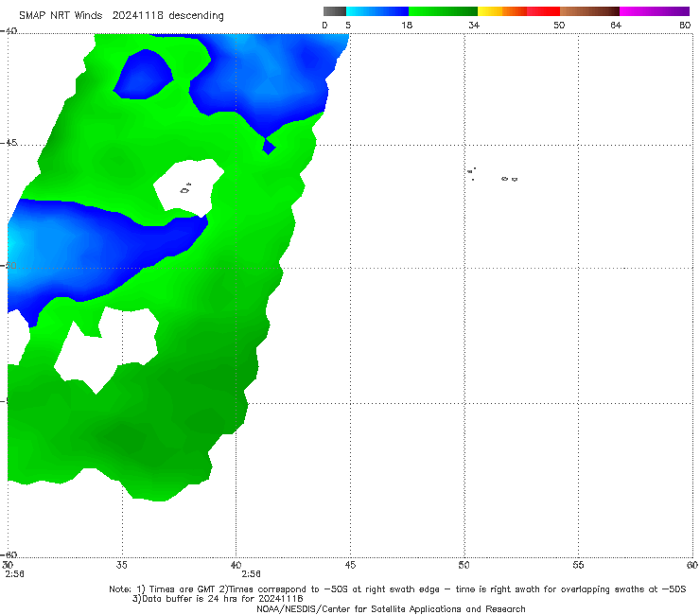Click the "60" longitude axis label
The height and width of the screenshot is (615, 700).
click(692, 565)
